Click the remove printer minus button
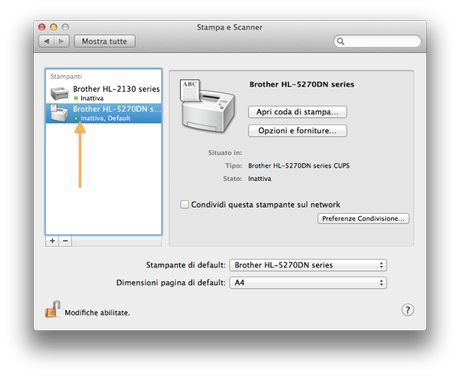460x377 pixels. [x=65, y=241]
